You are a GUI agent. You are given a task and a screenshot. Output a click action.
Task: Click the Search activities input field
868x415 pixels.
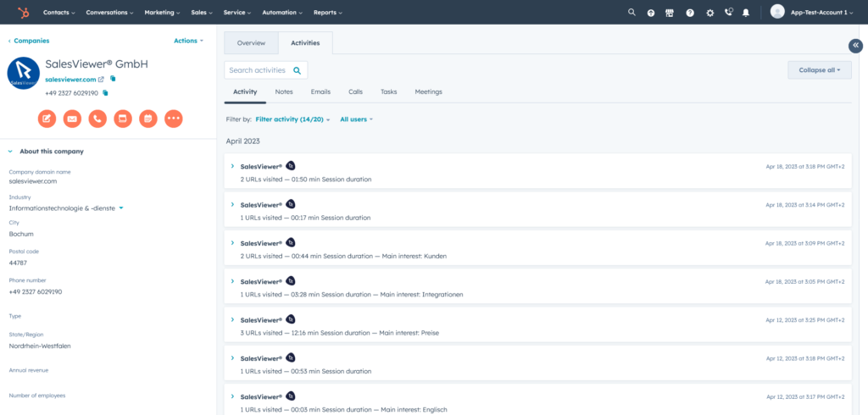[258, 70]
